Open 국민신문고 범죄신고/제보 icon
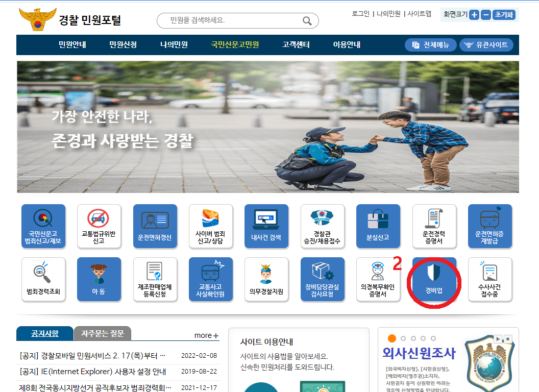 (x=43, y=226)
